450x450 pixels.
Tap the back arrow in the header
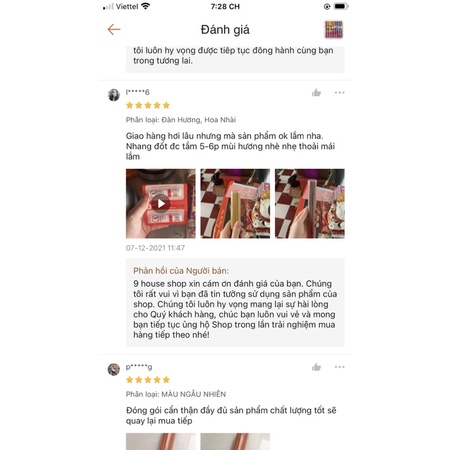coord(114,29)
